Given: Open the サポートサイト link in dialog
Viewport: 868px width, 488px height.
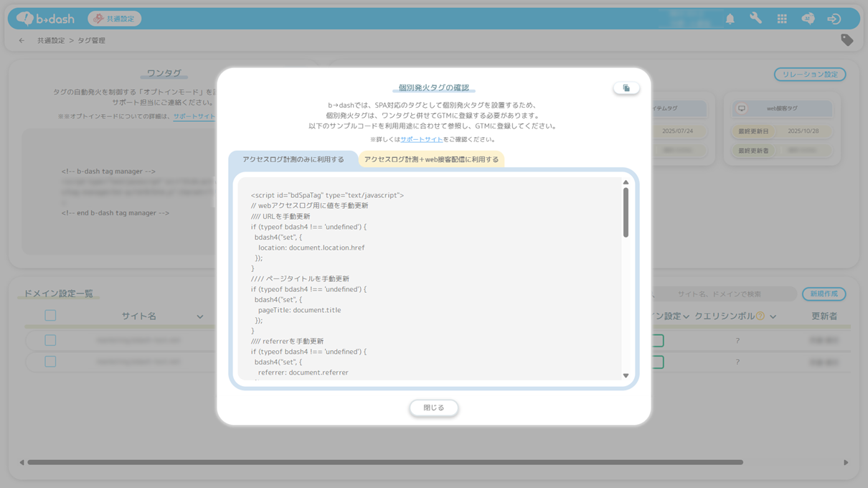Looking at the screenshot, I should pyautogui.click(x=421, y=139).
